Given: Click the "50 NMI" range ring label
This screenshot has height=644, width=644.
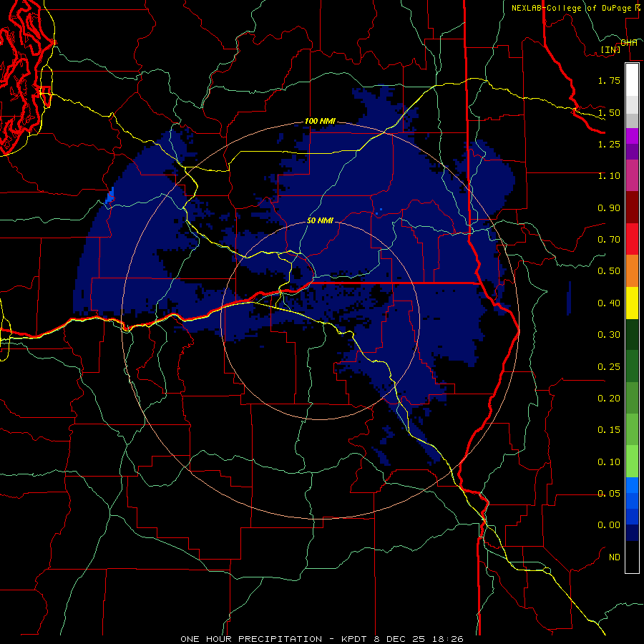Looking at the screenshot, I should pos(320,220).
